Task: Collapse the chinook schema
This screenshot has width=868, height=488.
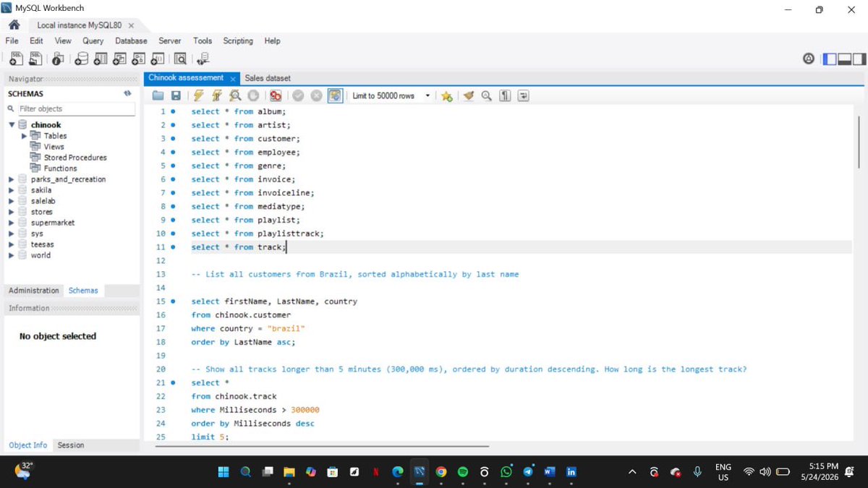Action: point(12,125)
